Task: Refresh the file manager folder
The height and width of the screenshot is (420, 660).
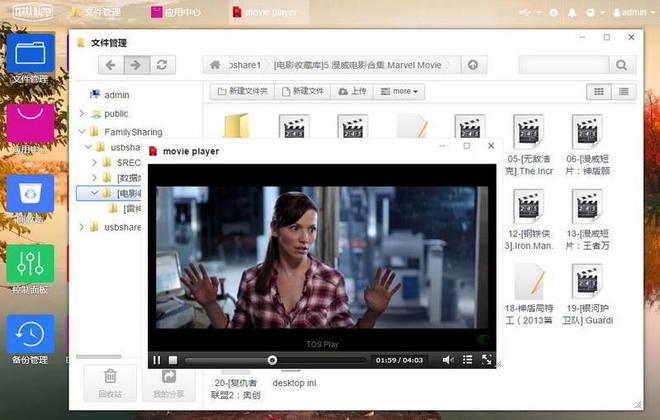Action: pyautogui.click(x=160, y=65)
